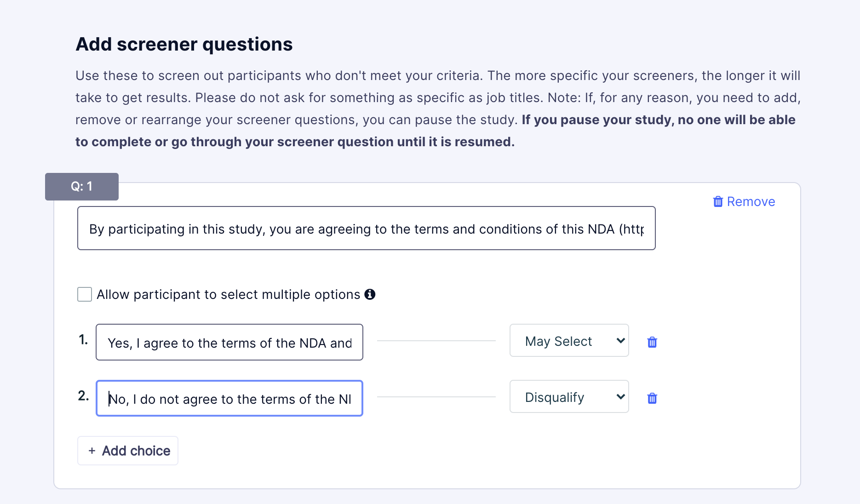
Task: Enable Allow participant to select multiple options
Action: pyautogui.click(x=85, y=294)
